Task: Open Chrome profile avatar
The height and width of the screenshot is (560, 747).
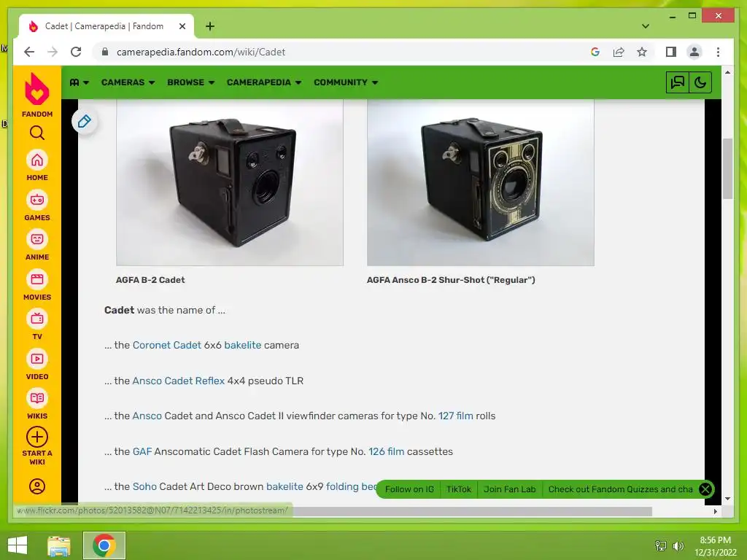Action: [694, 52]
